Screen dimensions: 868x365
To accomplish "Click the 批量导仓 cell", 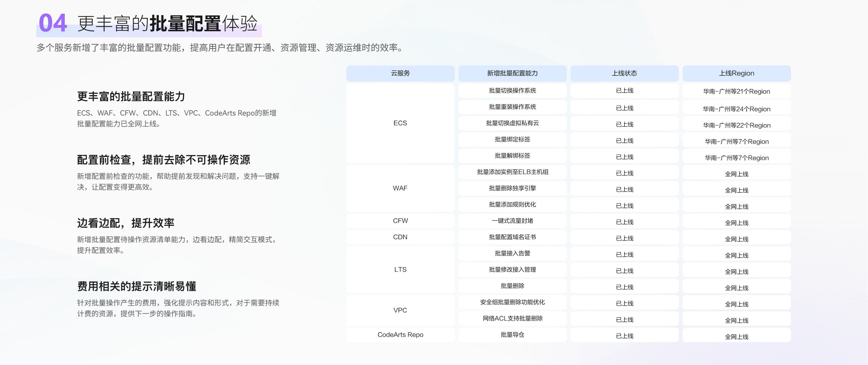I will pyautogui.click(x=512, y=335).
